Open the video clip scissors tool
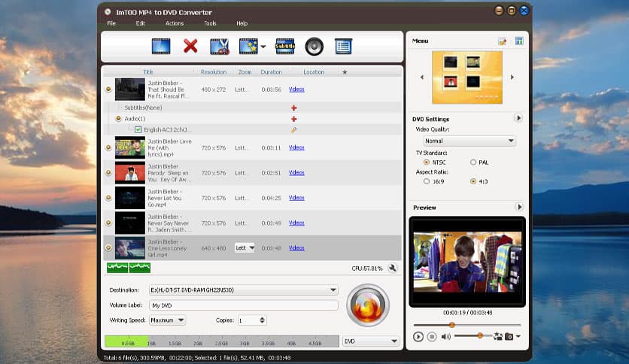 220,47
